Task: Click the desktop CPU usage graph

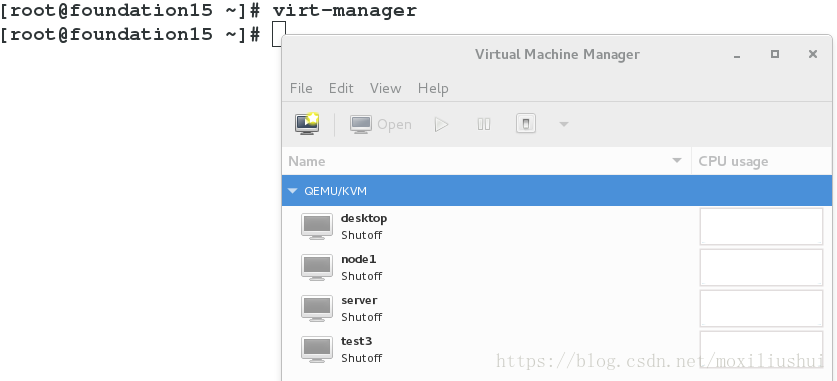Action: (761, 226)
